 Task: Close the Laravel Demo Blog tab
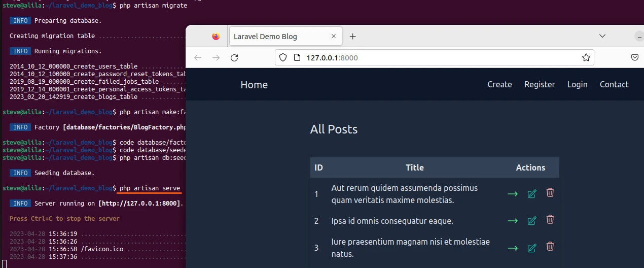[x=334, y=37]
